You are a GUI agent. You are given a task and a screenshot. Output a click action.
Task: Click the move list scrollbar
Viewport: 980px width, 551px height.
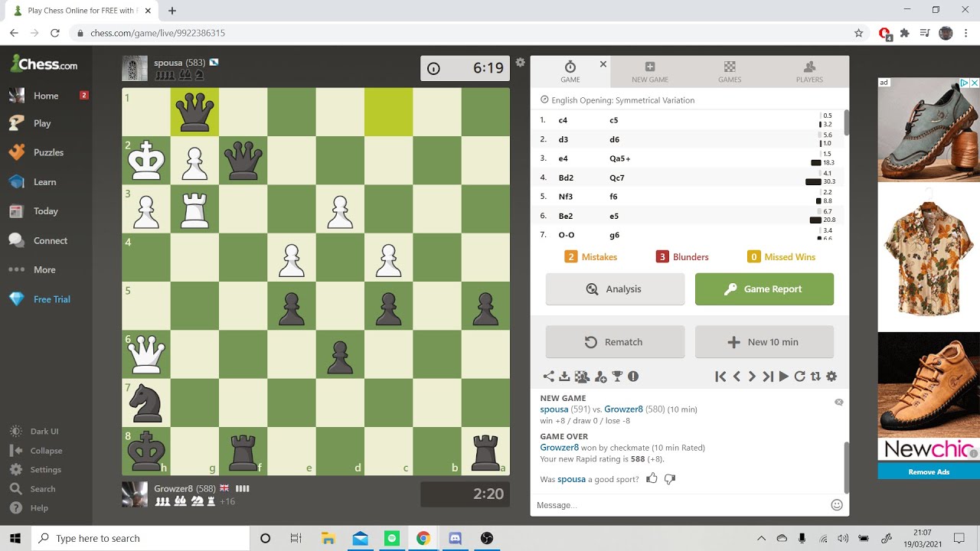(846, 122)
